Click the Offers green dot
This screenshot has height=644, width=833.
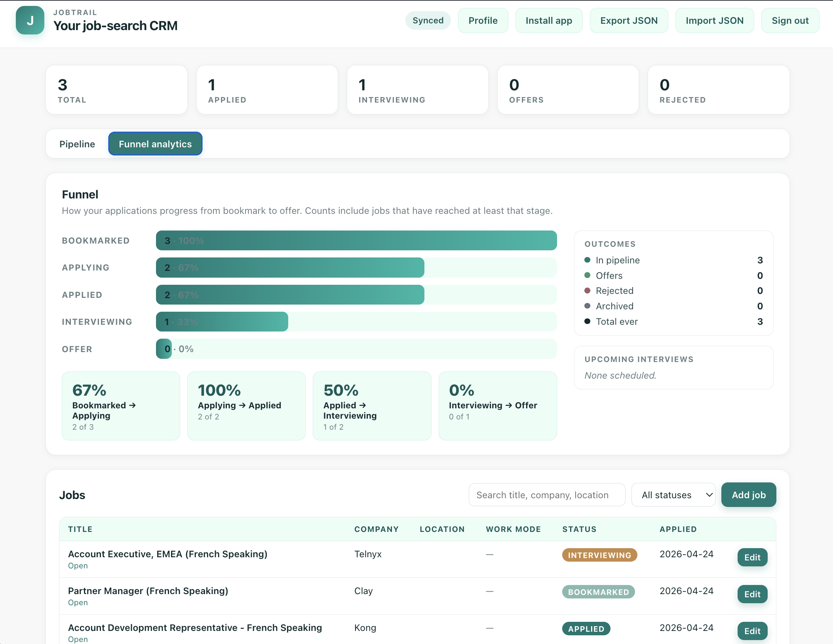pos(588,275)
